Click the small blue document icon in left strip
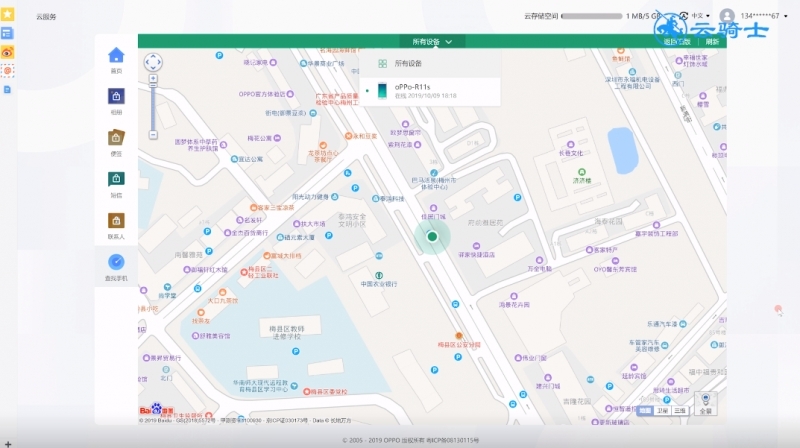This screenshot has width=800, height=448. pyautogui.click(x=7, y=90)
